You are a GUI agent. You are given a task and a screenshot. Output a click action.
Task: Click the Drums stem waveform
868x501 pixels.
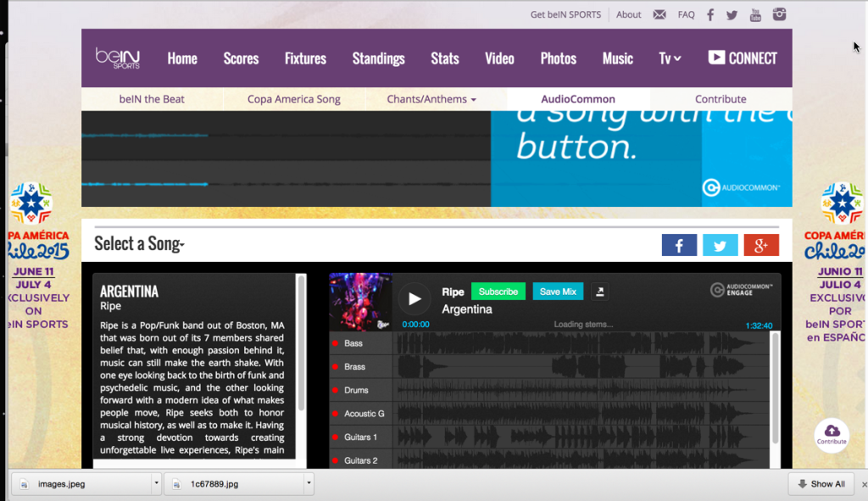(581, 390)
